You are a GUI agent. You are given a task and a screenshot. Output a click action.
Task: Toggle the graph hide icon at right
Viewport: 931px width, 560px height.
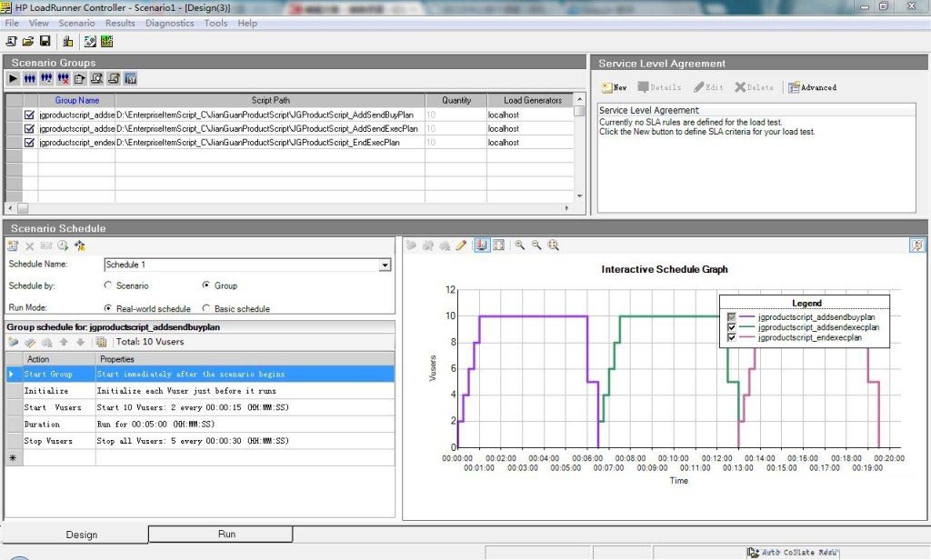[x=917, y=245]
